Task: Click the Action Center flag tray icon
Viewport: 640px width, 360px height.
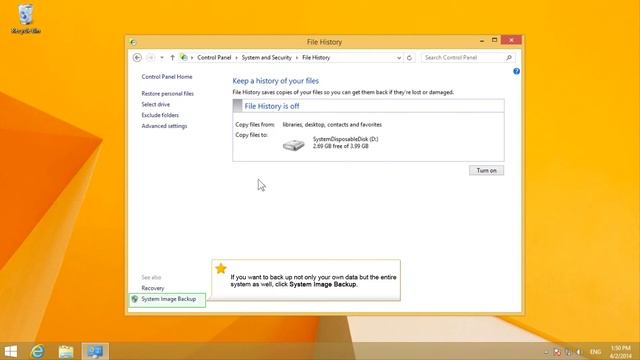Action: tap(557, 352)
